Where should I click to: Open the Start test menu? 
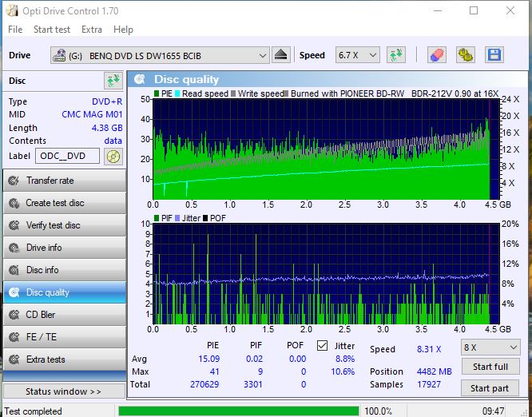click(x=51, y=30)
